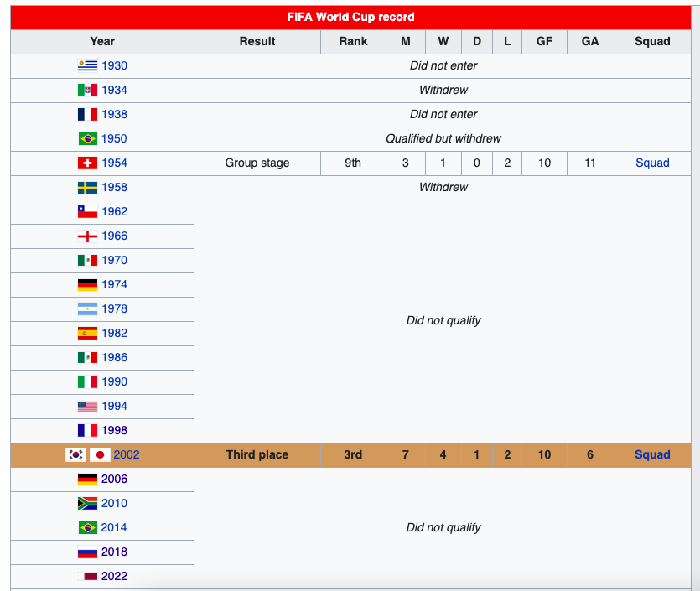Screen dimensions: 700x591
Task: Open the 1934 World Cup link
Action: [x=114, y=90]
